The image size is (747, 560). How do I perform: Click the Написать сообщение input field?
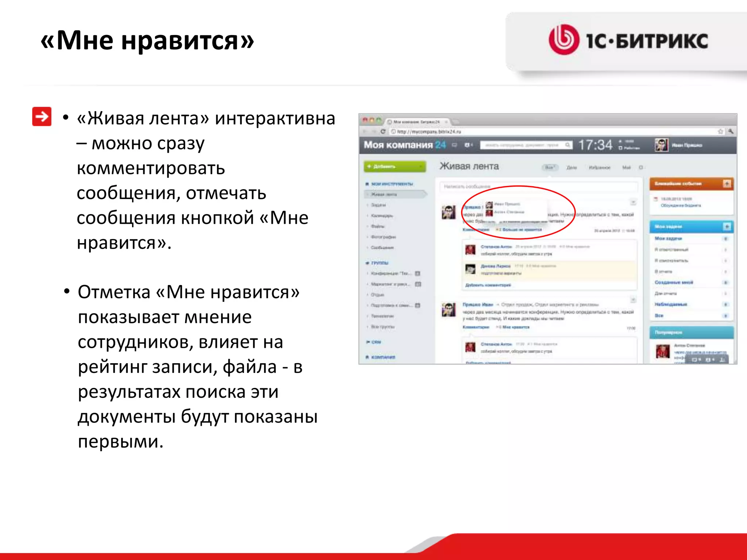(x=538, y=187)
